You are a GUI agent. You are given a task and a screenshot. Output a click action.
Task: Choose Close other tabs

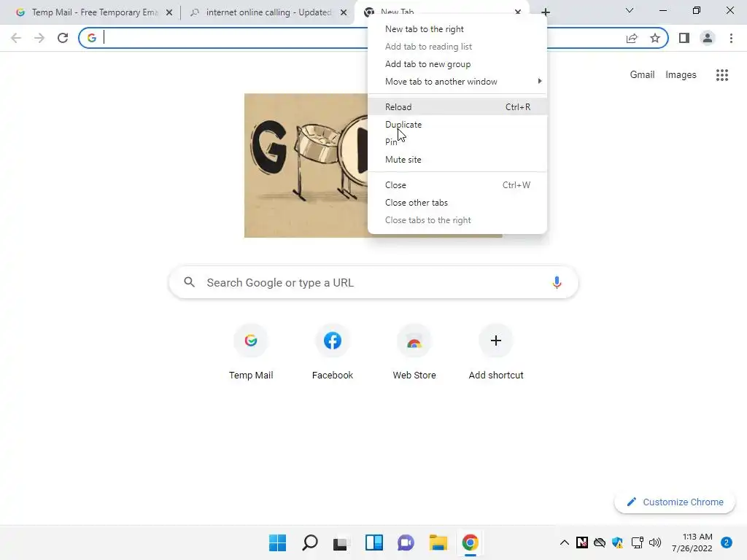pyautogui.click(x=457, y=203)
